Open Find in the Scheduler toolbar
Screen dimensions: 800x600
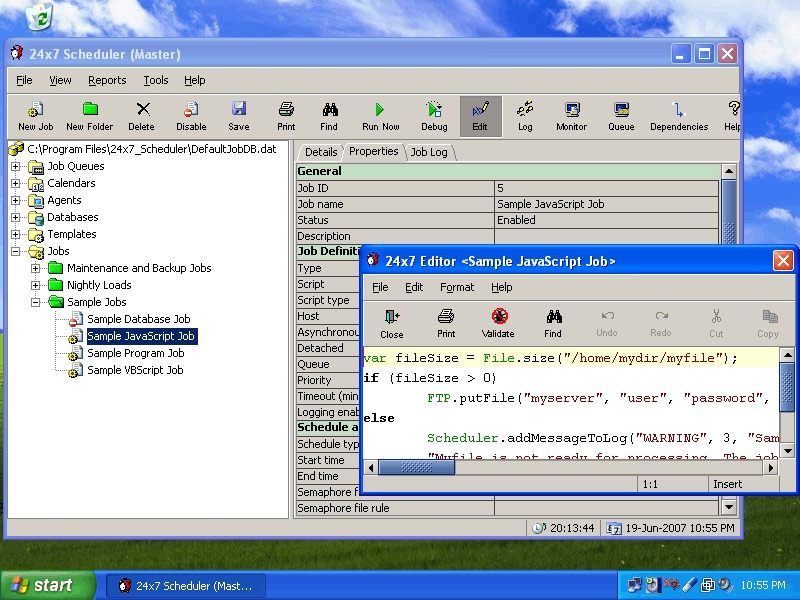(x=329, y=116)
